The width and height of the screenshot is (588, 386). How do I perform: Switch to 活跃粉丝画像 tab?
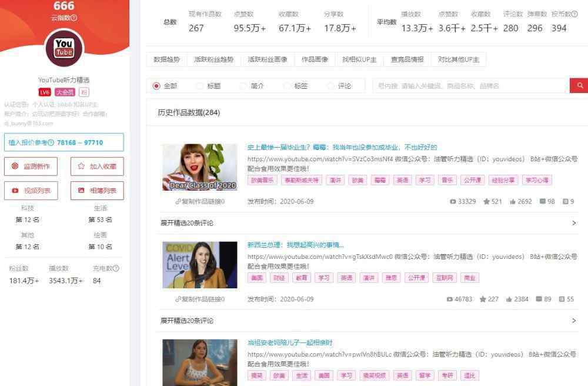tap(268, 59)
